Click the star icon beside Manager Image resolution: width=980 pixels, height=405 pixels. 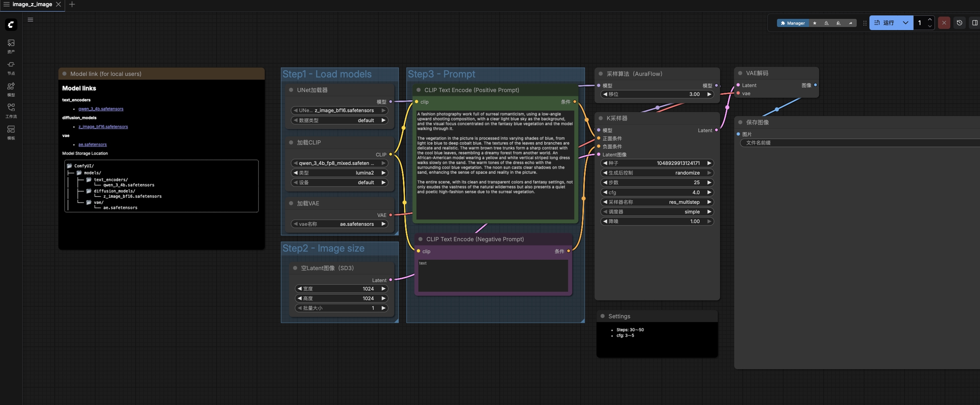click(x=814, y=23)
